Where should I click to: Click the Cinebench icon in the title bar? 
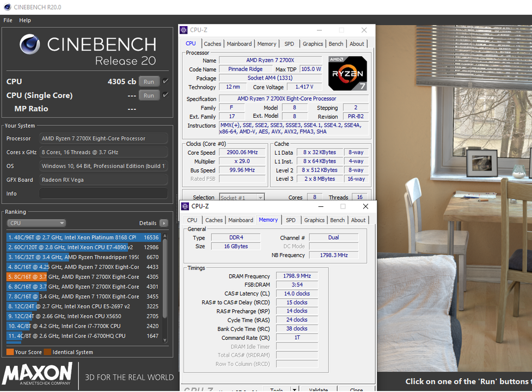pyautogui.click(x=8, y=7)
